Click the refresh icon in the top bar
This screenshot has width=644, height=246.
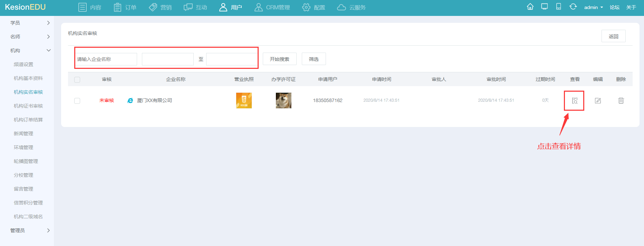(x=573, y=7)
